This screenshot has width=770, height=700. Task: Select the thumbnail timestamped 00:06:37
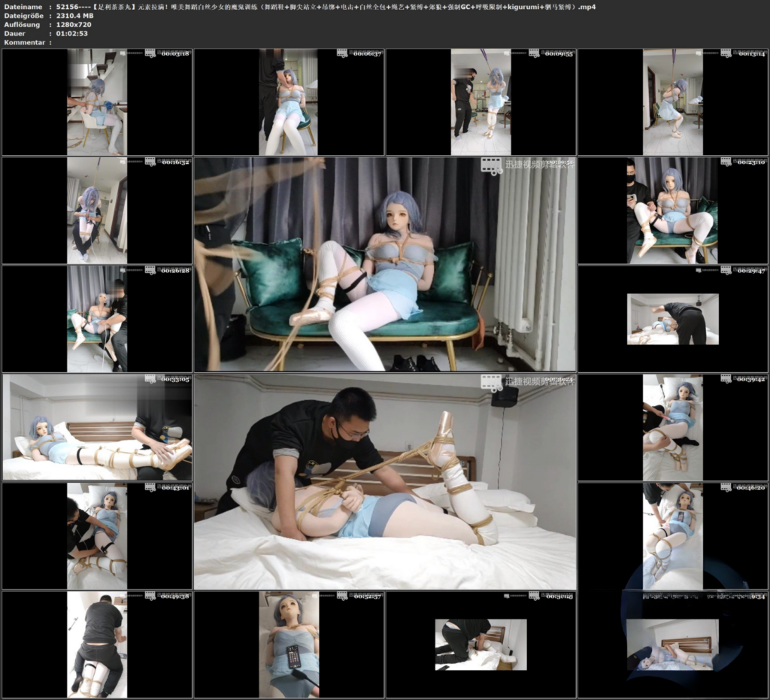(x=289, y=102)
